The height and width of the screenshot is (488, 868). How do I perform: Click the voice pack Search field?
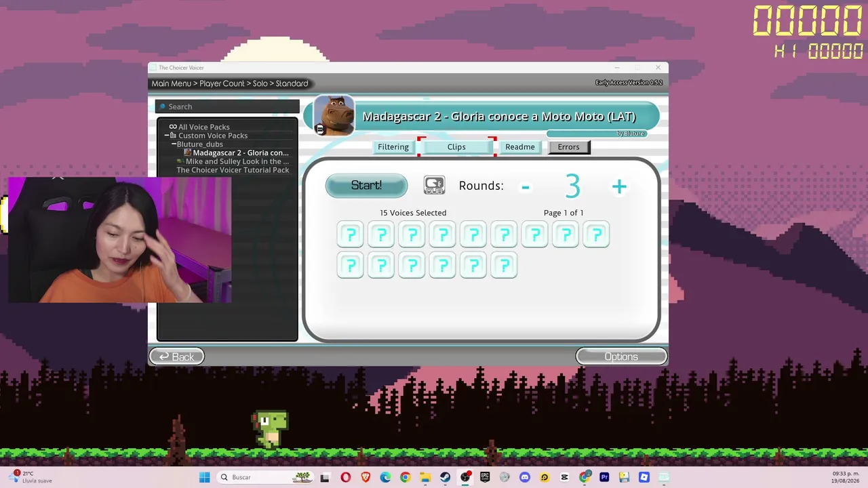click(x=227, y=106)
